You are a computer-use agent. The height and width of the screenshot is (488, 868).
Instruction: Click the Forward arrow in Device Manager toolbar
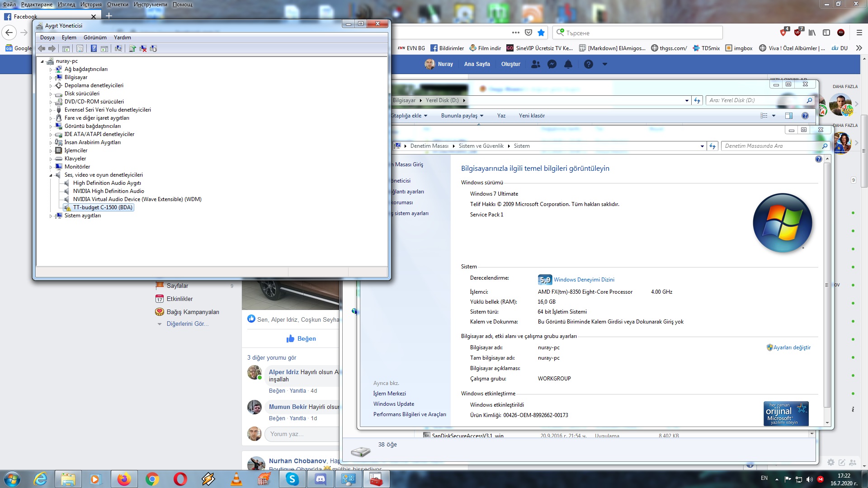[52, 48]
